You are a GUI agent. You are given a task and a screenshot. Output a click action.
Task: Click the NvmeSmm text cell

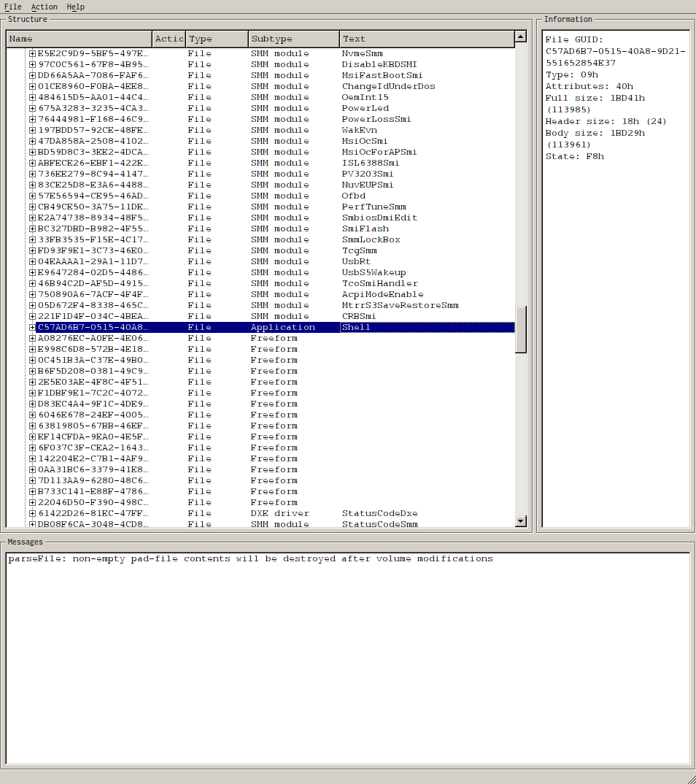click(362, 53)
